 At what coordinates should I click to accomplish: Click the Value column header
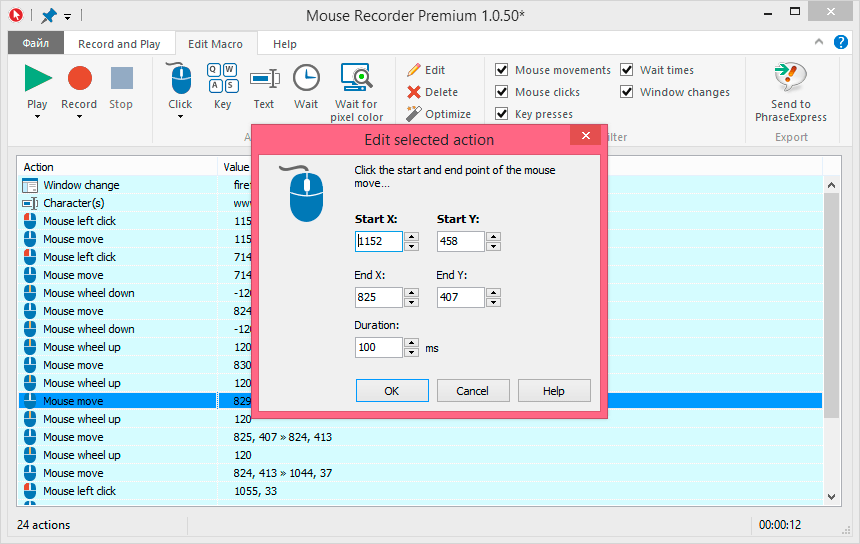236,167
